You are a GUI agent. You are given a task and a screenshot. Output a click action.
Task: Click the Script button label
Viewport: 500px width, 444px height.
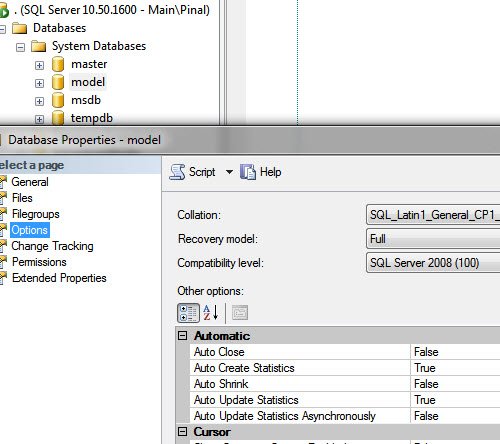click(202, 172)
